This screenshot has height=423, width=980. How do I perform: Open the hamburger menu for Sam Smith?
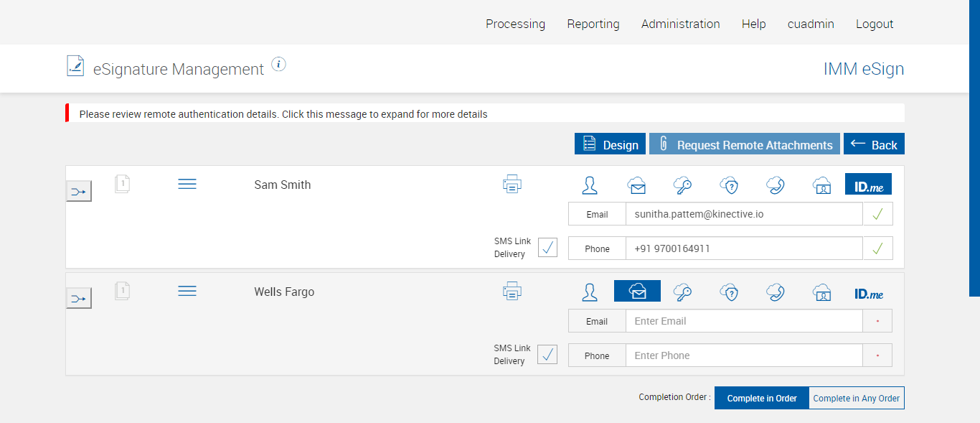point(187,185)
